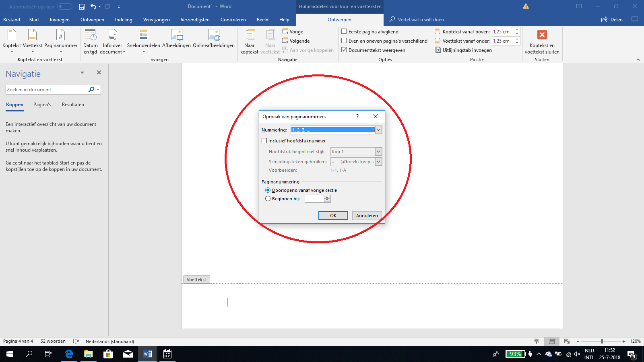Open the Voettekst footer gallery
The image size is (644, 362).
coord(33,40)
